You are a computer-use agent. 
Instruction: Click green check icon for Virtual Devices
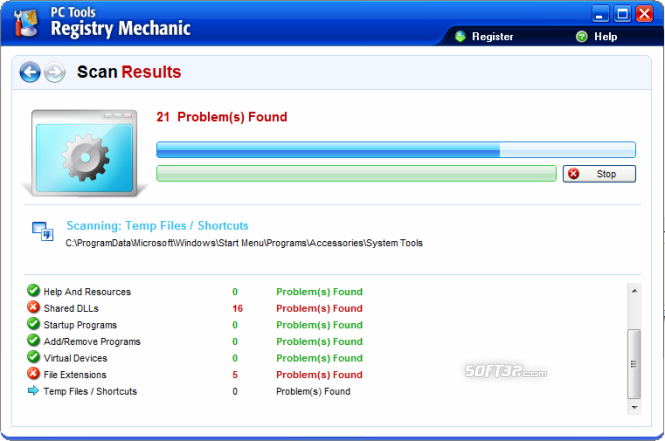click(33, 357)
